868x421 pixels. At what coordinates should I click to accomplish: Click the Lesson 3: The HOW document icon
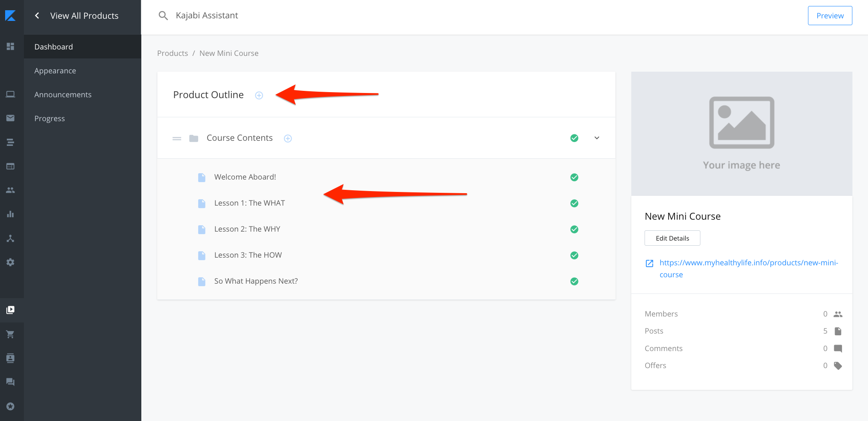pyautogui.click(x=202, y=256)
